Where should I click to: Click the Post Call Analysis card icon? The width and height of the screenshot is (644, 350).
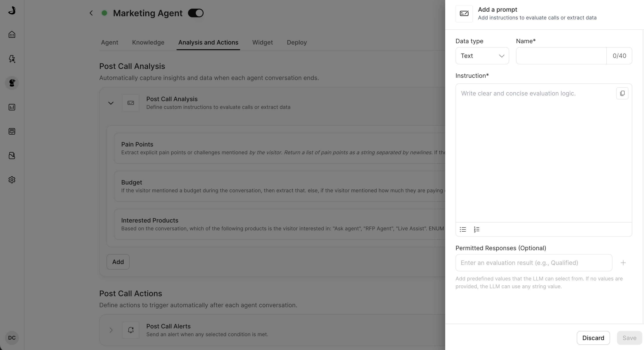[131, 103]
